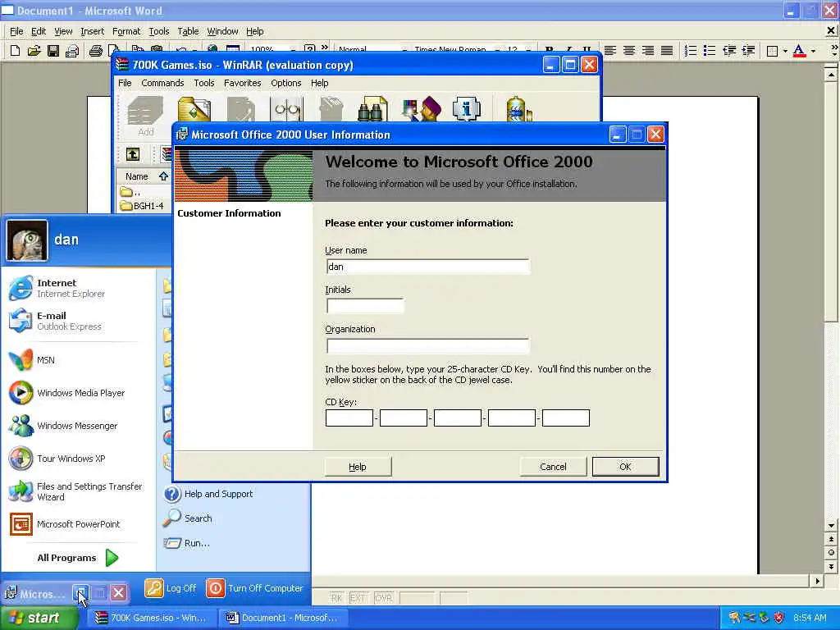The width and height of the screenshot is (840, 630).
Task: Expand All Programs in Start menu
Action: [78, 558]
